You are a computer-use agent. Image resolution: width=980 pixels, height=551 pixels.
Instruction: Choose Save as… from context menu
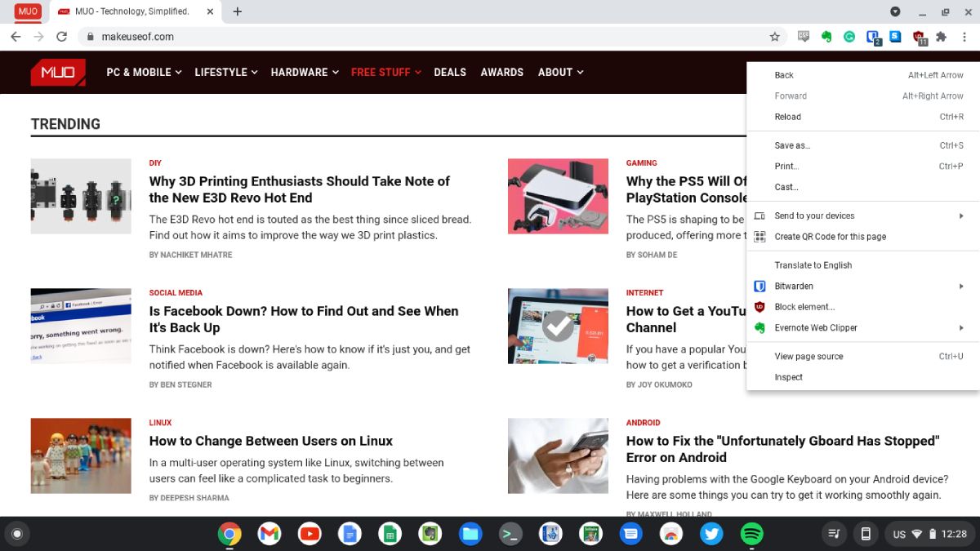click(863, 145)
